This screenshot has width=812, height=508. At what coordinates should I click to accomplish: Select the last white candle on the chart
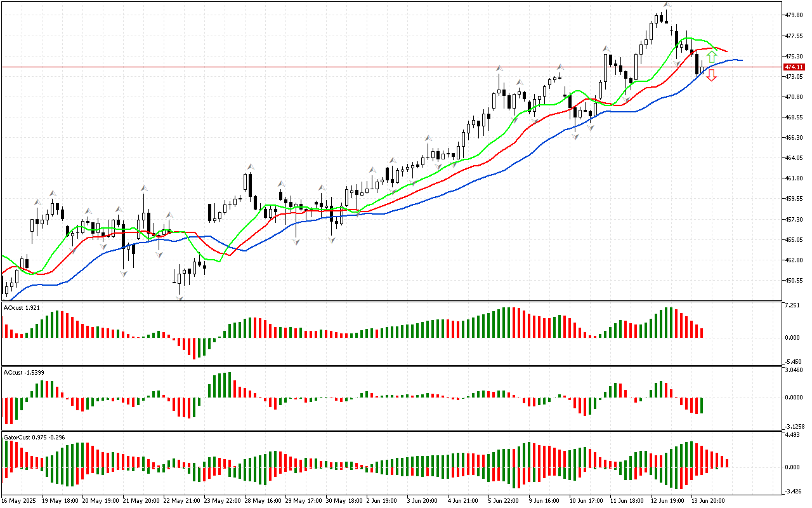[x=702, y=72]
